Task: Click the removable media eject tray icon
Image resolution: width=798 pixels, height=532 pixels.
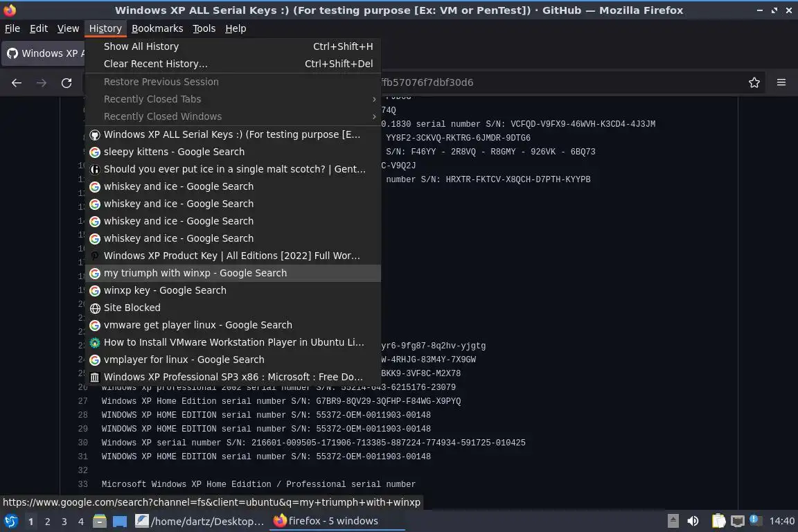Action: pos(673,521)
